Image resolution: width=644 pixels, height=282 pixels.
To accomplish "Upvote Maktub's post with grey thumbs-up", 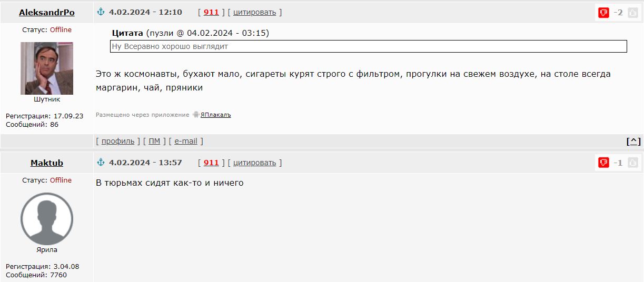I will click(x=632, y=163).
